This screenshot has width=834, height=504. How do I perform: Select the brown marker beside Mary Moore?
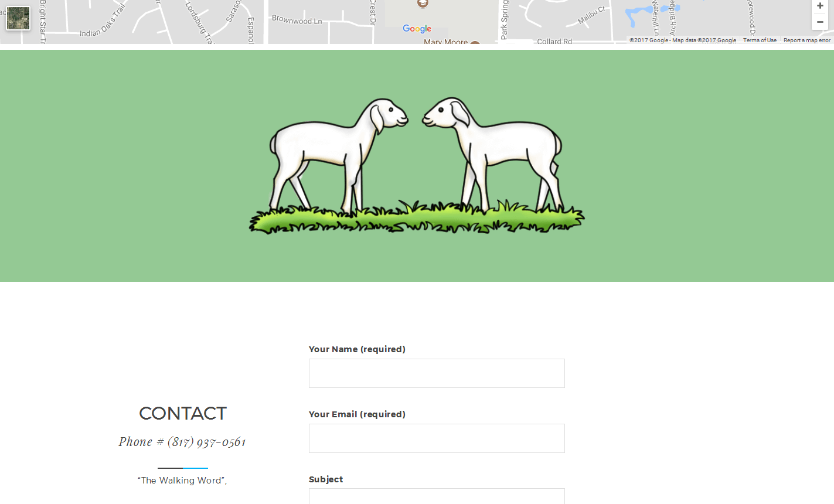(475, 43)
